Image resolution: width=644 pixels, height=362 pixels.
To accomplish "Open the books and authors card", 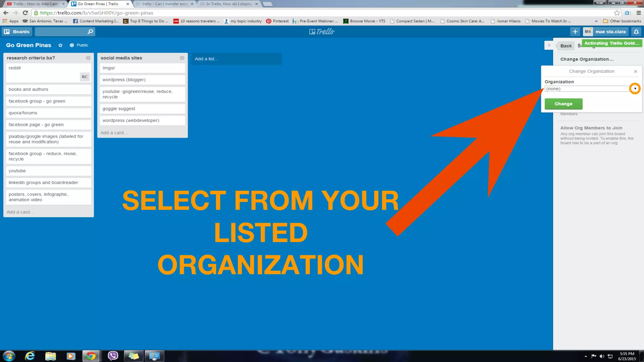I will pos(48,89).
